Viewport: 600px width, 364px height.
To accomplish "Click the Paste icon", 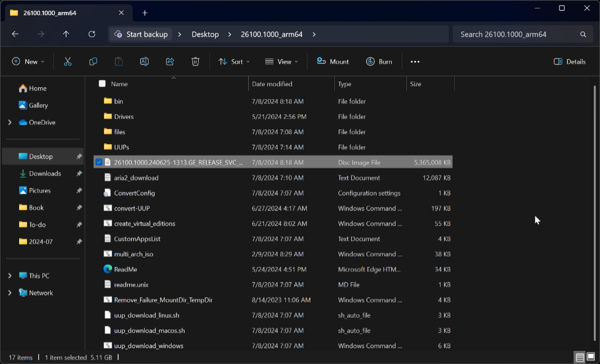I will pyautogui.click(x=118, y=61).
